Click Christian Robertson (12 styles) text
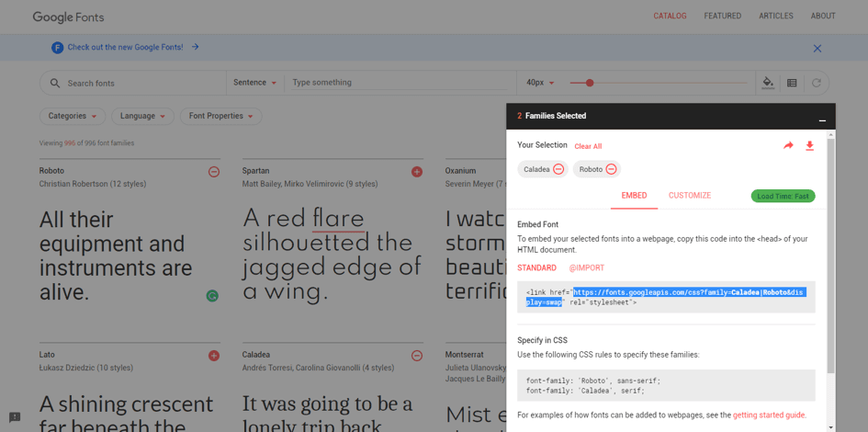This screenshot has height=432, width=868. (93, 184)
